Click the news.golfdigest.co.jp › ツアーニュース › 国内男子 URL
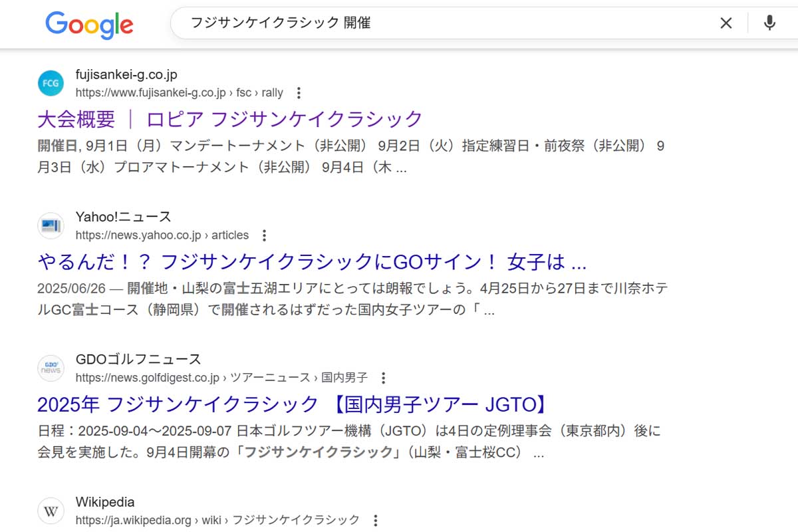The width and height of the screenshot is (798, 532). (x=221, y=378)
